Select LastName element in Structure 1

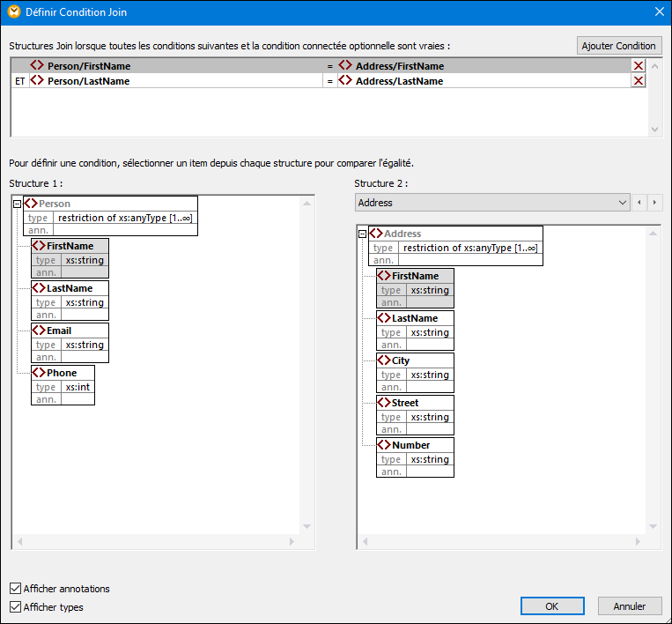pyautogui.click(x=69, y=288)
